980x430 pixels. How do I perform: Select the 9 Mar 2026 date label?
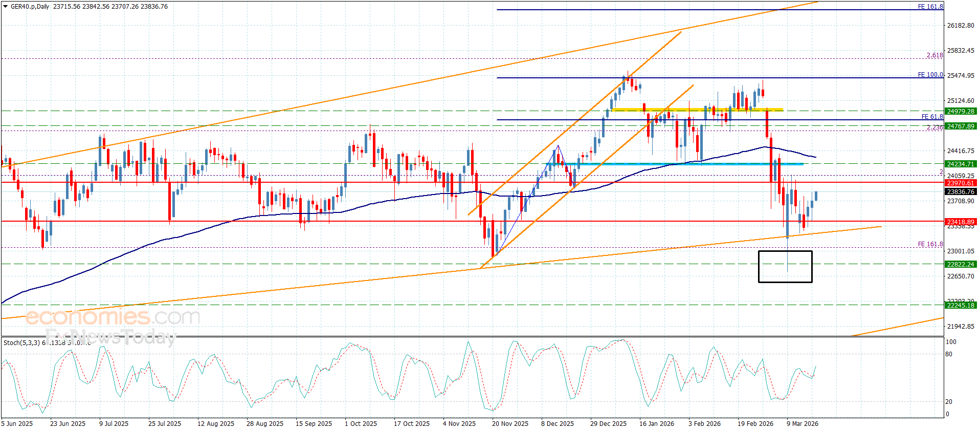(802, 424)
